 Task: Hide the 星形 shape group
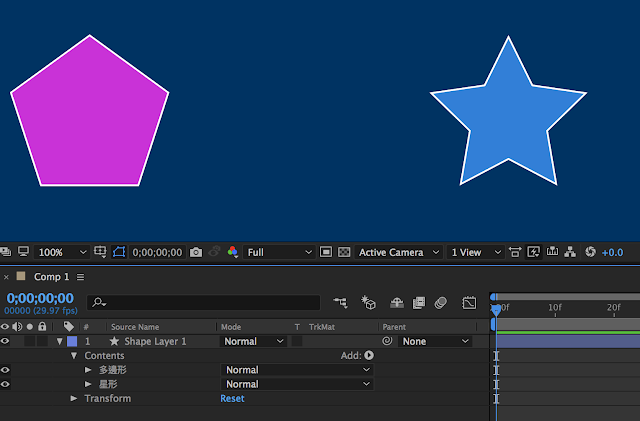point(5,384)
